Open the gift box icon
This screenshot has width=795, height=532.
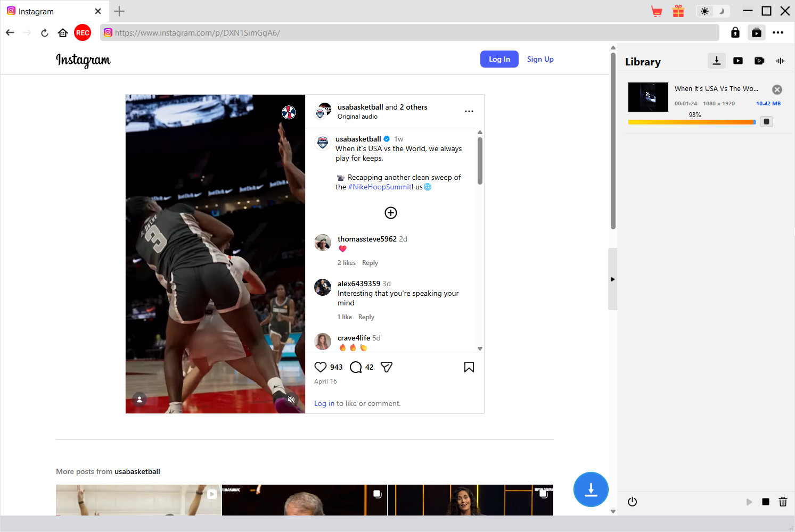pyautogui.click(x=678, y=11)
